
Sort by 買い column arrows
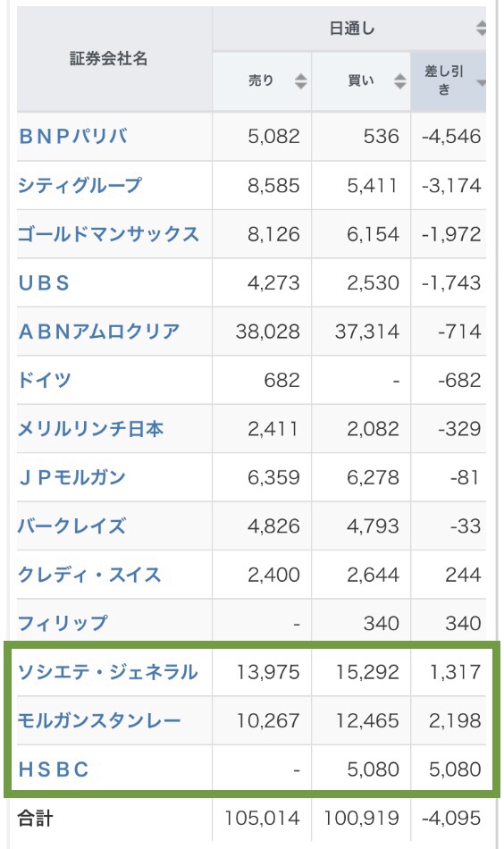click(399, 81)
